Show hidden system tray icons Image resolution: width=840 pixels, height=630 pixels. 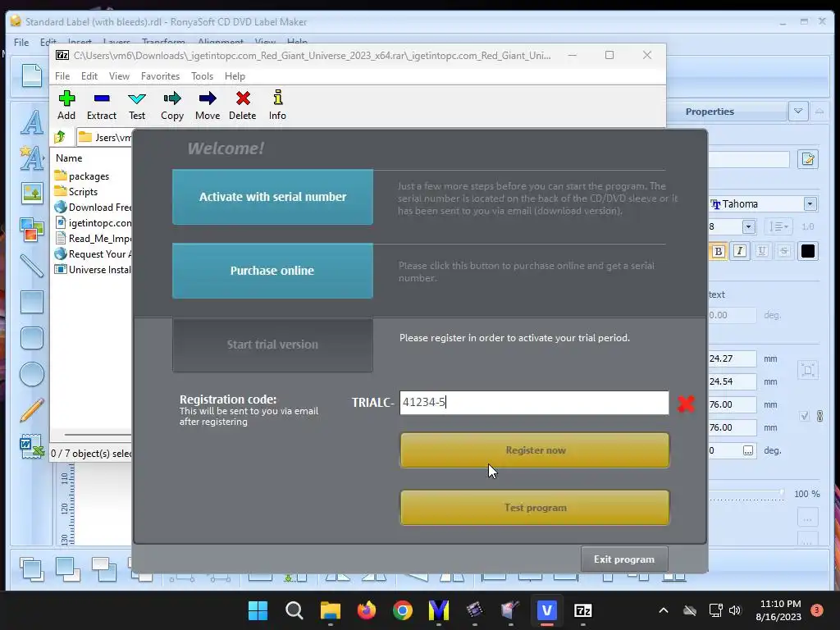[x=663, y=610]
